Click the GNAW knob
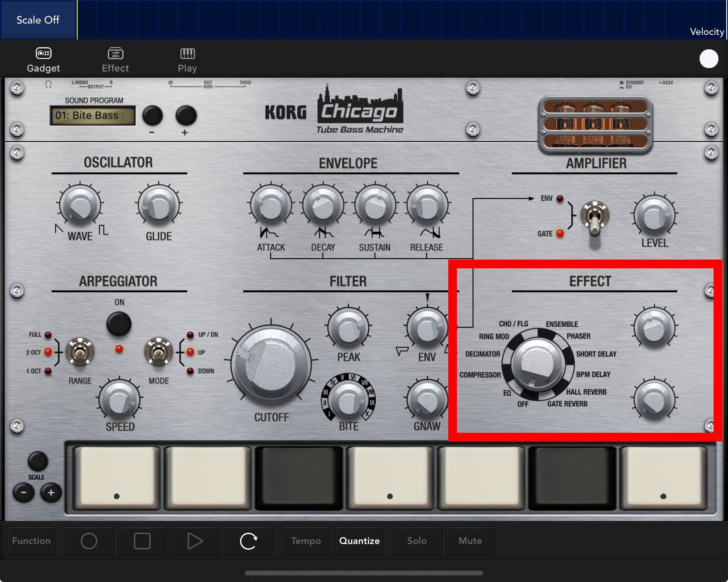 tap(427, 400)
